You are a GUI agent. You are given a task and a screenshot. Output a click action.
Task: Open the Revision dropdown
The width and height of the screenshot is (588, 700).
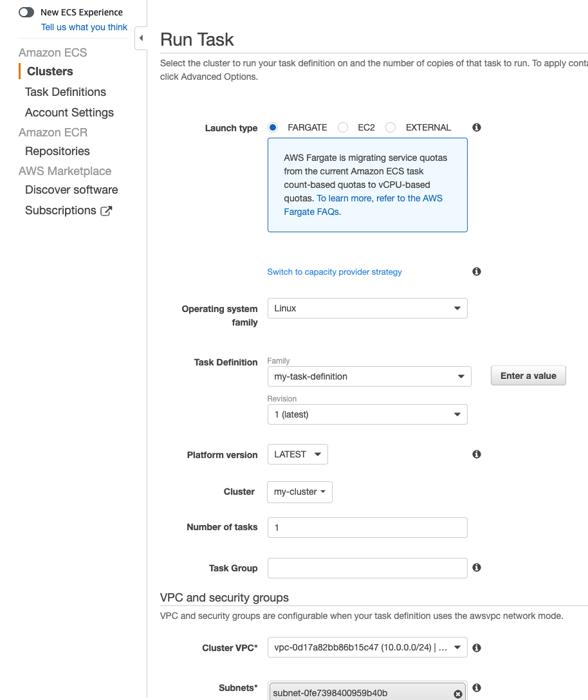[x=367, y=414]
